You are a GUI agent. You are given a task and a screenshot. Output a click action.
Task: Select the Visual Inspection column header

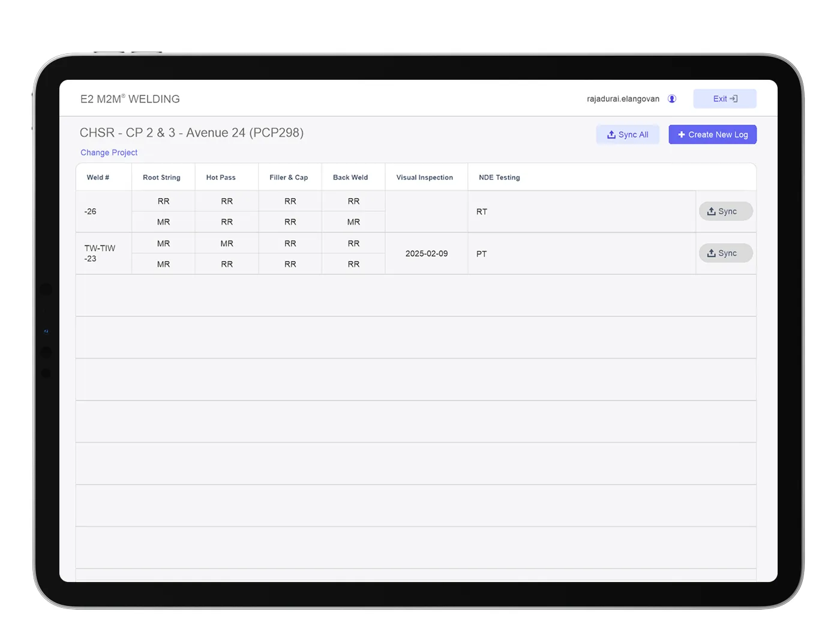point(424,178)
